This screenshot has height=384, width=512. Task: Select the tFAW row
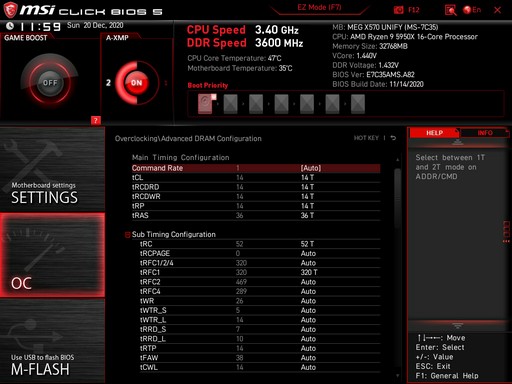tap(260, 358)
